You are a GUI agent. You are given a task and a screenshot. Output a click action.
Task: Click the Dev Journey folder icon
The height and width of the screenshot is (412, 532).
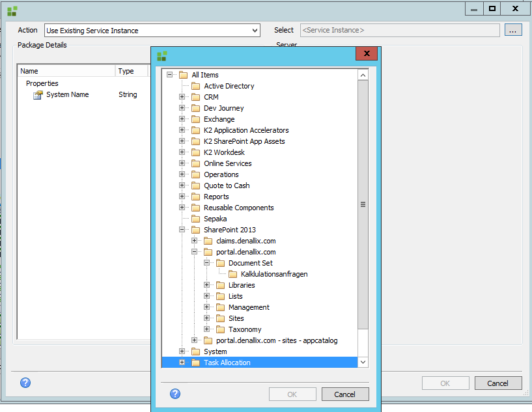point(195,108)
